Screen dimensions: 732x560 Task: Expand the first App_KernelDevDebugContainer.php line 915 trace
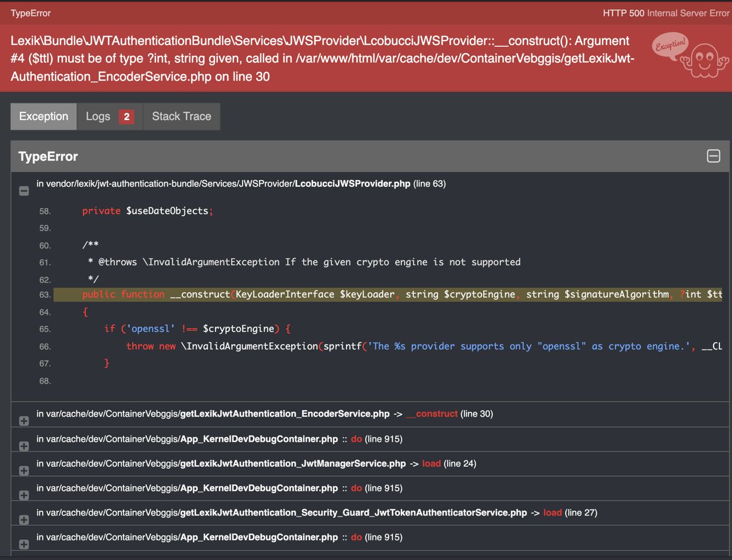tap(24, 446)
